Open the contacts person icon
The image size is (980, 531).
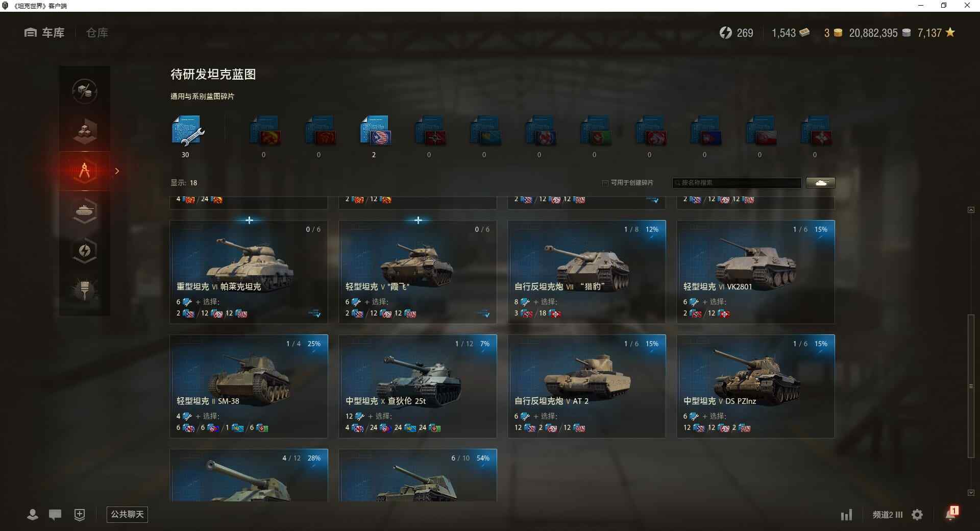click(33, 514)
